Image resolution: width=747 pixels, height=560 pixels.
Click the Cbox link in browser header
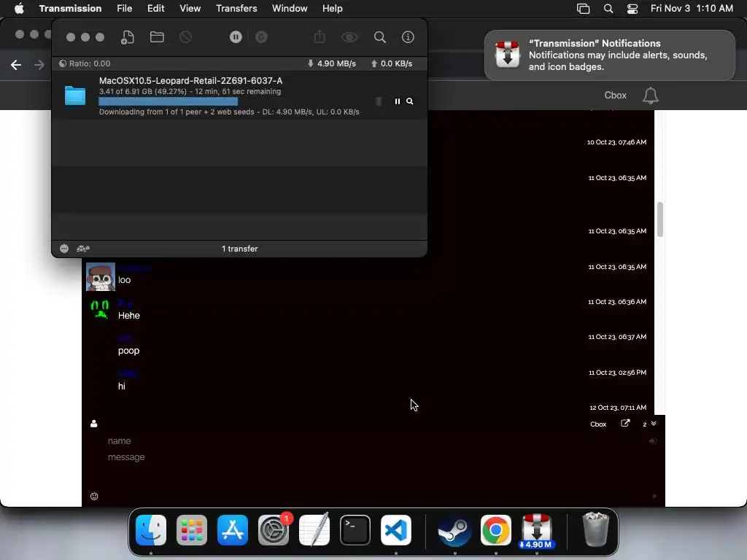click(x=615, y=96)
